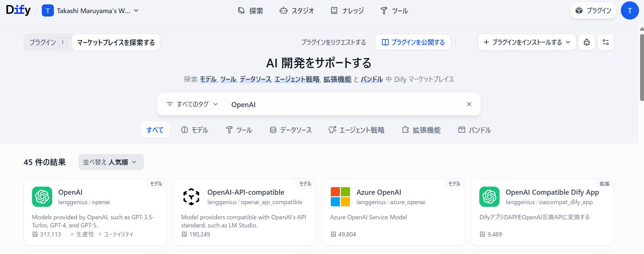Click the OpenAI-API-compatible plugin icon
Viewport: 644px width, 254px height.
coord(191,197)
